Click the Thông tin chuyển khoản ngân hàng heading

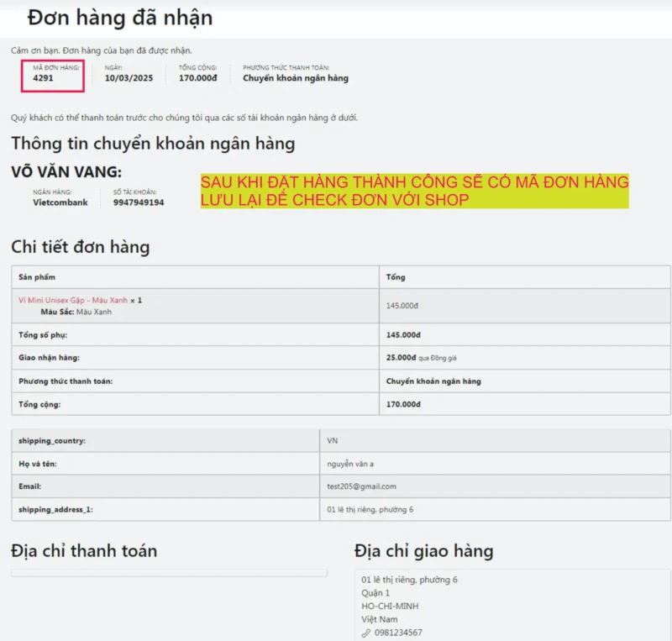tap(153, 144)
